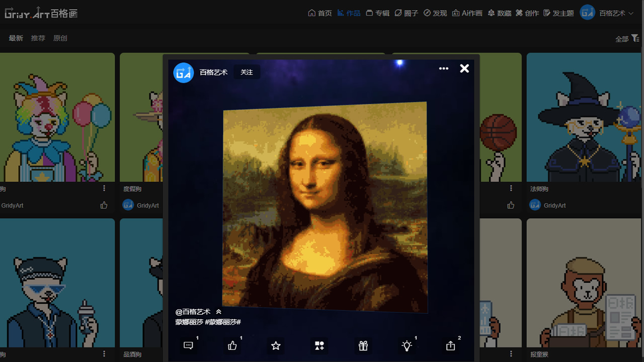Like the Mona Lisa artwork with thumbs-up

pos(232,345)
